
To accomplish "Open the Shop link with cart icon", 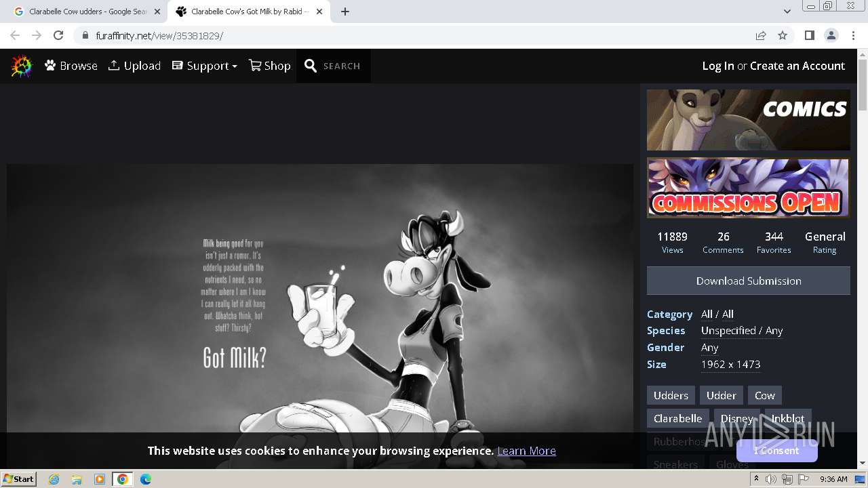I will pyautogui.click(x=269, y=66).
